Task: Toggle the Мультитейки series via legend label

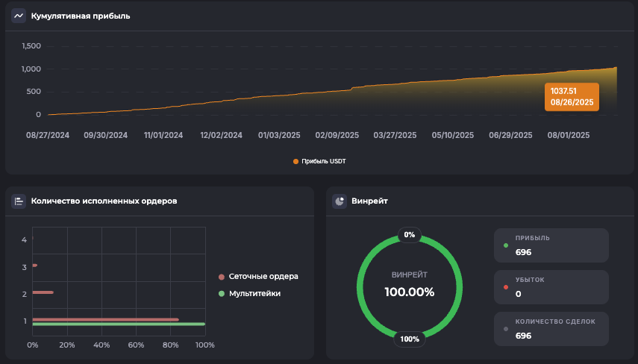Action: (x=254, y=294)
